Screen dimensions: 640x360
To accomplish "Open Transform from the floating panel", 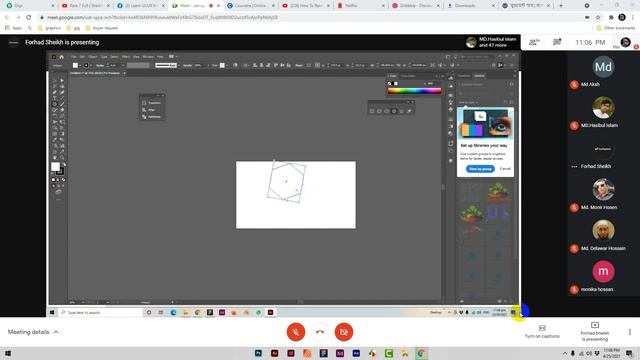I will [x=151, y=103].
